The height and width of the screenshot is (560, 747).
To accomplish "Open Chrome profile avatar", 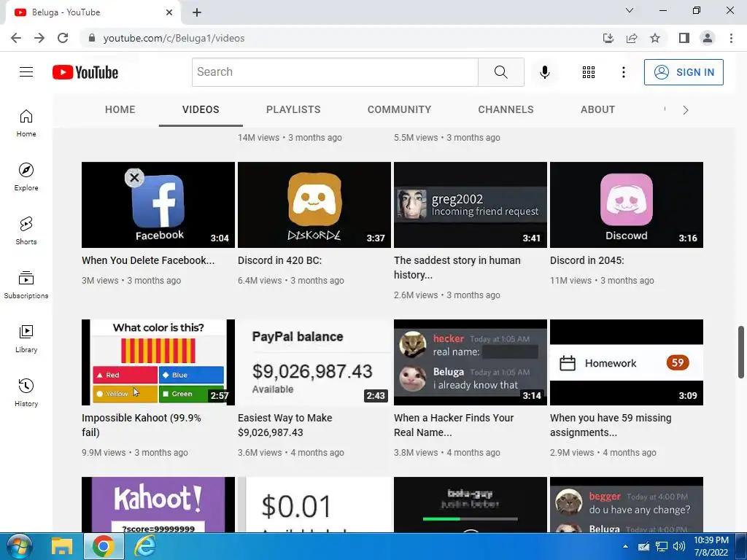I will 708,38.
